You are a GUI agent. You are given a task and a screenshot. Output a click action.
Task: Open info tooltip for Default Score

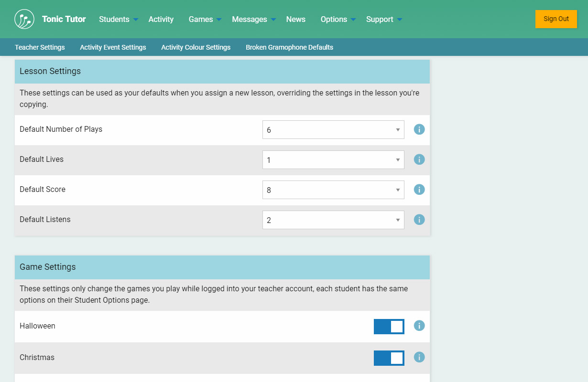(x=419, y=190)
